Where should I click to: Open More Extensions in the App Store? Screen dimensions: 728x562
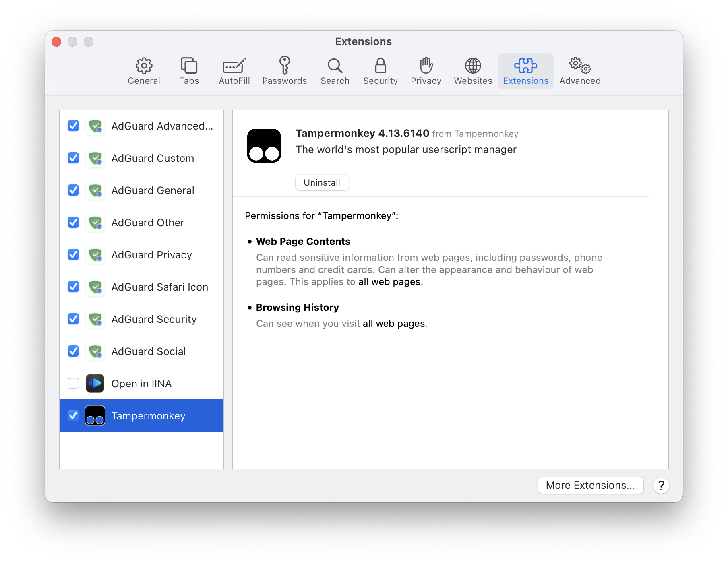pos(590,486)
